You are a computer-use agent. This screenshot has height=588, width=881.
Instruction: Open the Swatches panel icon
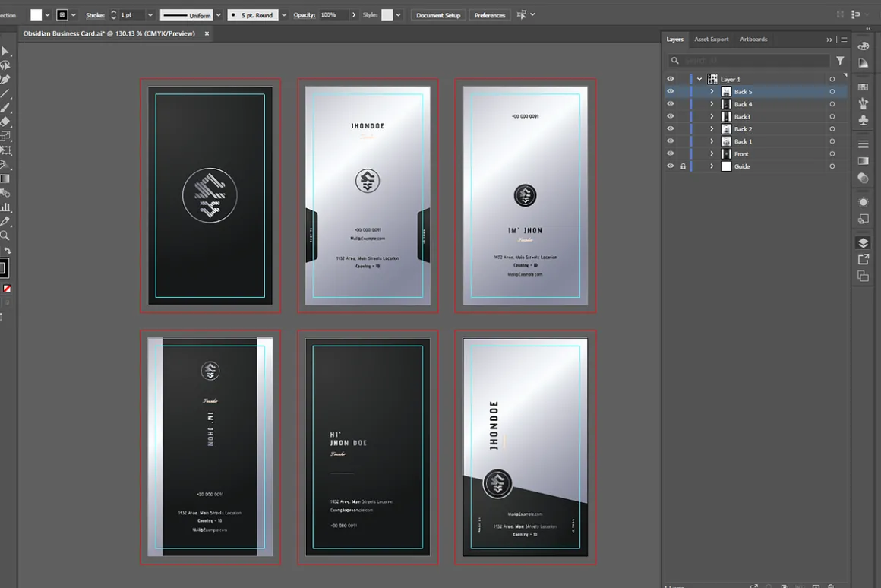(864, 87)
